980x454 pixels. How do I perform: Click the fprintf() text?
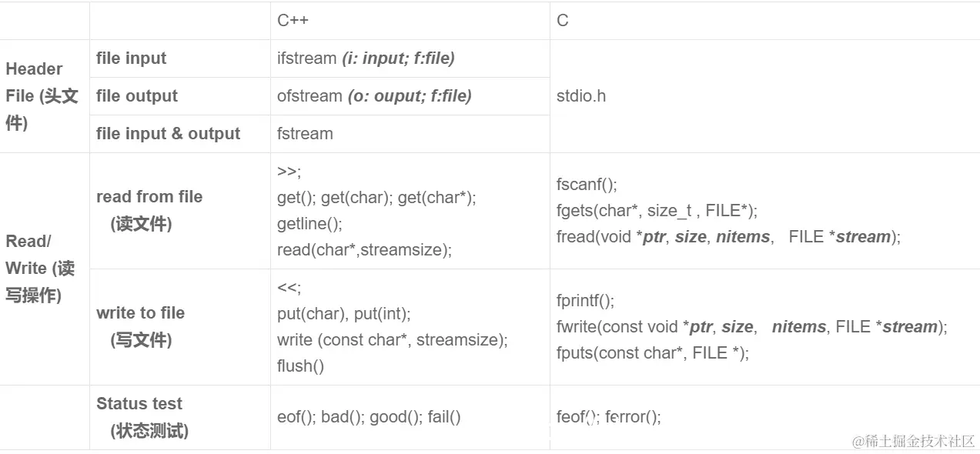point(585,301)
